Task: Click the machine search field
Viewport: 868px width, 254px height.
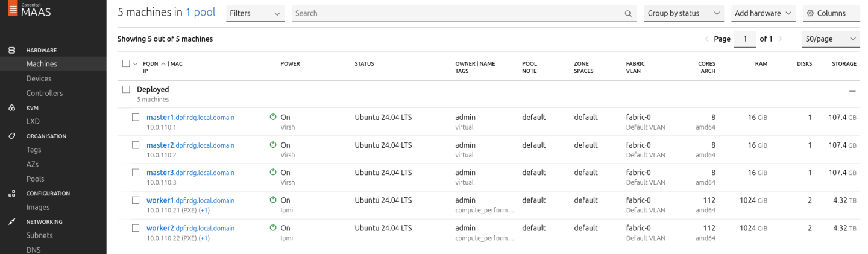Action: click(x=457, y=14)
